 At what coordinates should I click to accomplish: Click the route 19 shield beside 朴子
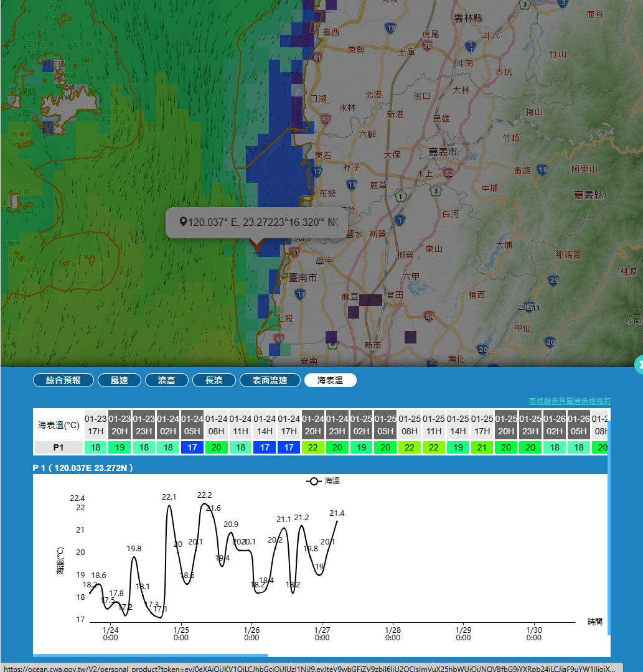352,184
